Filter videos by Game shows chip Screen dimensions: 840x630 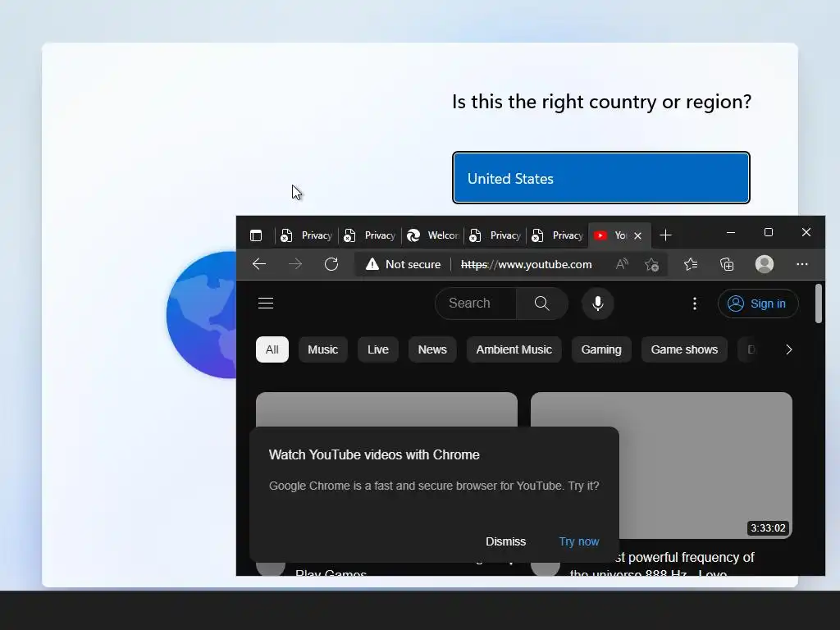(685, 349)
